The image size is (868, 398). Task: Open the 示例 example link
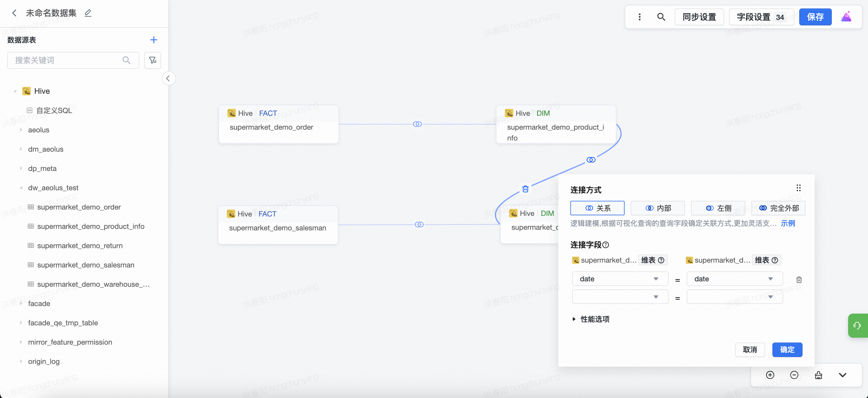787,223
